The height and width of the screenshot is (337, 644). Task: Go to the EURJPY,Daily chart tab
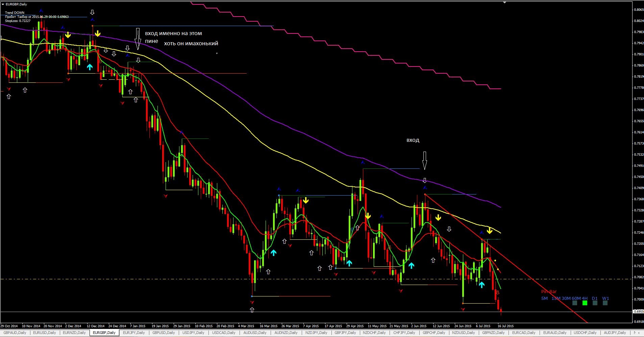[x=134, y=333]
